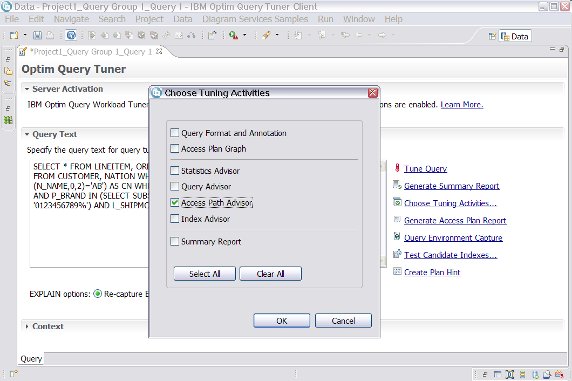
Task: Open the Help menu
Action: (393, 19)
